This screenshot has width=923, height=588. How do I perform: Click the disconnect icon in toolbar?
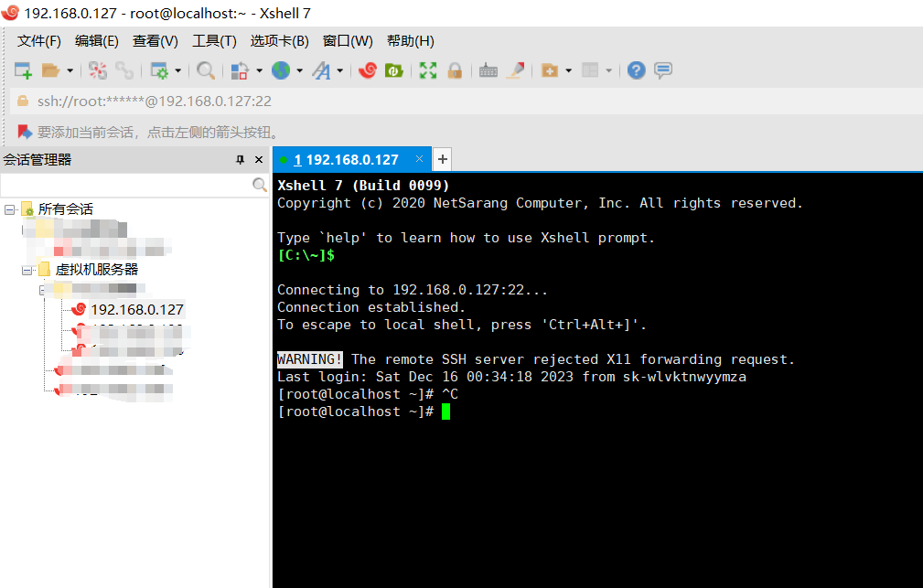tap(98, 70)
